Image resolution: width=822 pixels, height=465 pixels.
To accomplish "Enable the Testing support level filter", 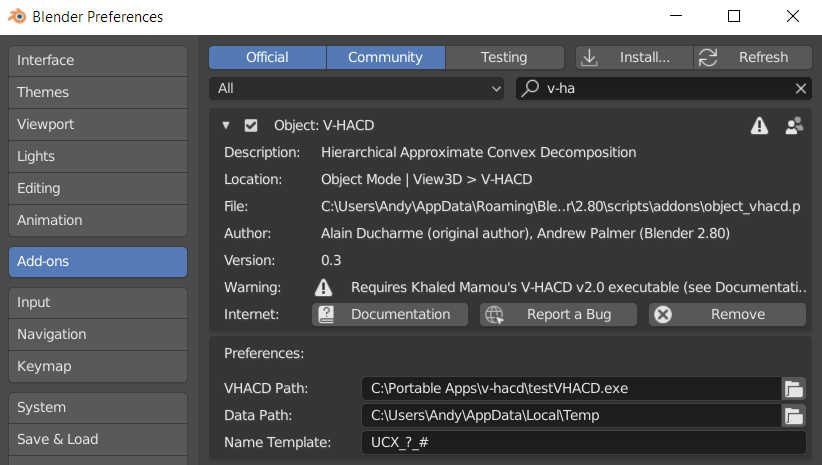I will coord(504,57).
